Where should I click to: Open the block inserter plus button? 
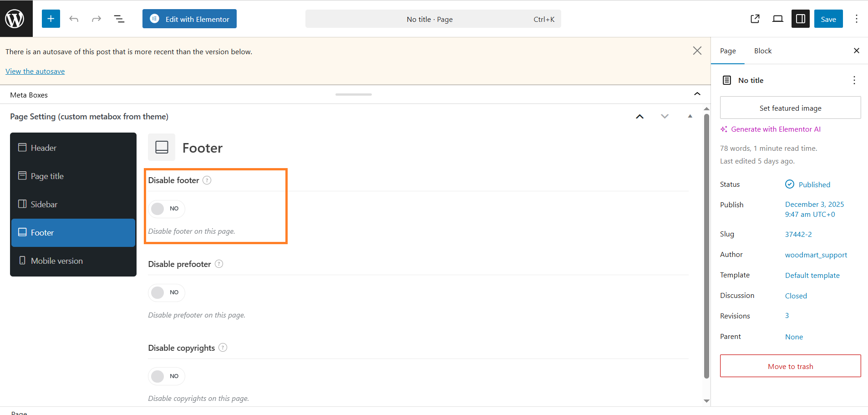pyautogui.click(x=51, y=19)
